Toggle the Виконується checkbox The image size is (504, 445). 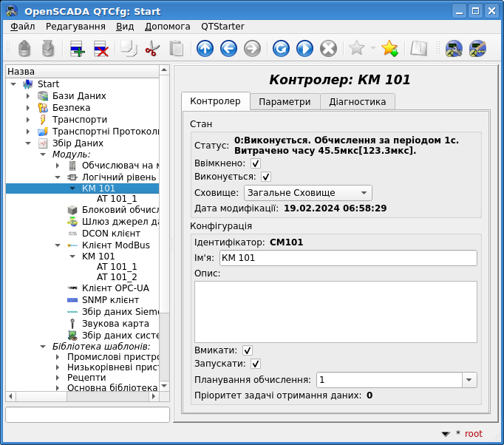coord(266,177)
